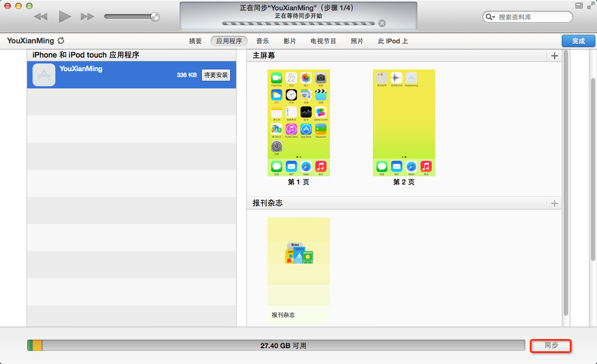Click the home screens pane scrollbar

(566, 183)
